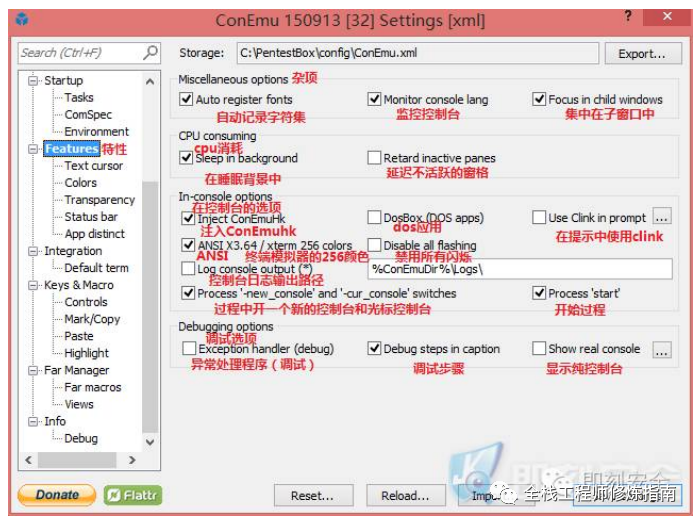
Task: Open the Show real console ellipsis button
Action: 662,349
